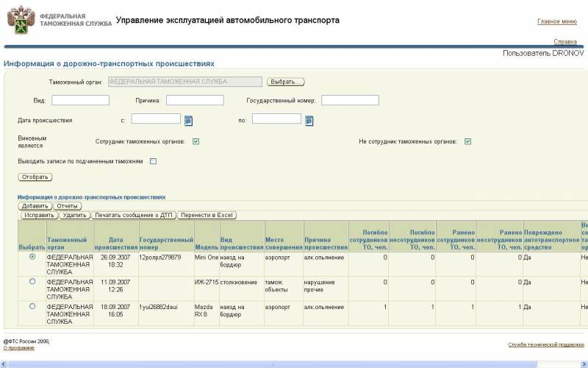This screenshot has height=368, width=588.
Task: Focus the 'Причина' input field
Action: click(x=195, y=100)
